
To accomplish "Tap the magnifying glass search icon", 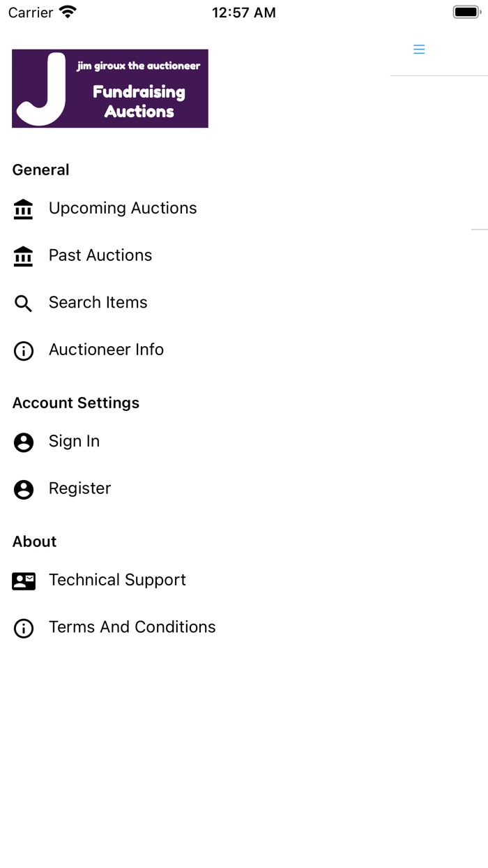I will click(23, 304).
